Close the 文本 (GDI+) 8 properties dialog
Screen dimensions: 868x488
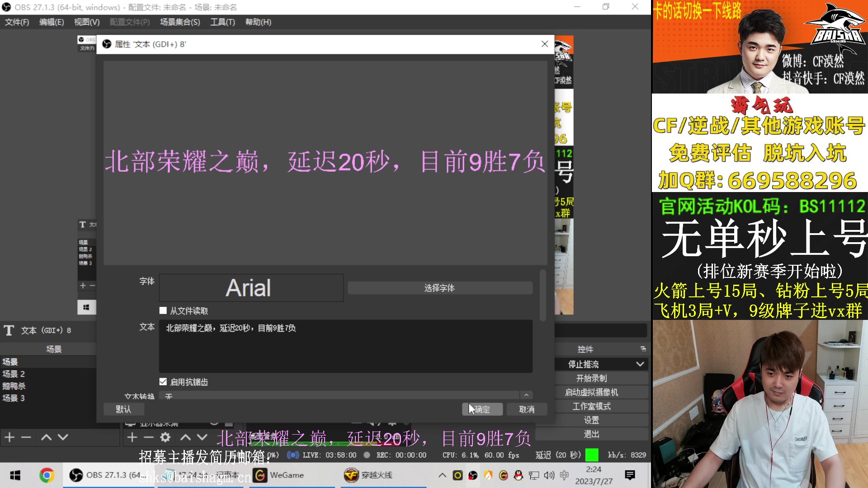[545, 44]
